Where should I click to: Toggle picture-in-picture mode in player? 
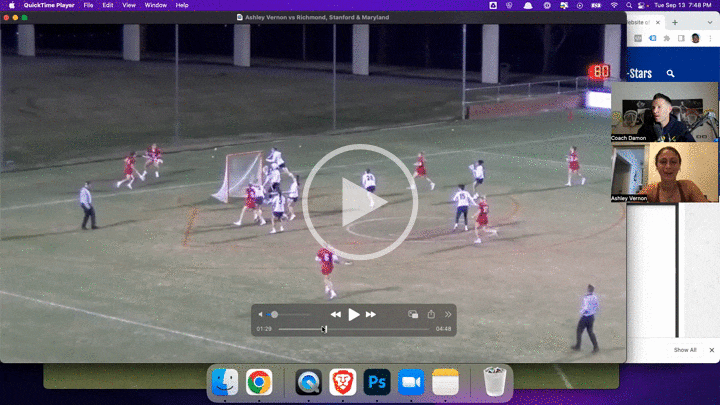(x=413, y=314)
